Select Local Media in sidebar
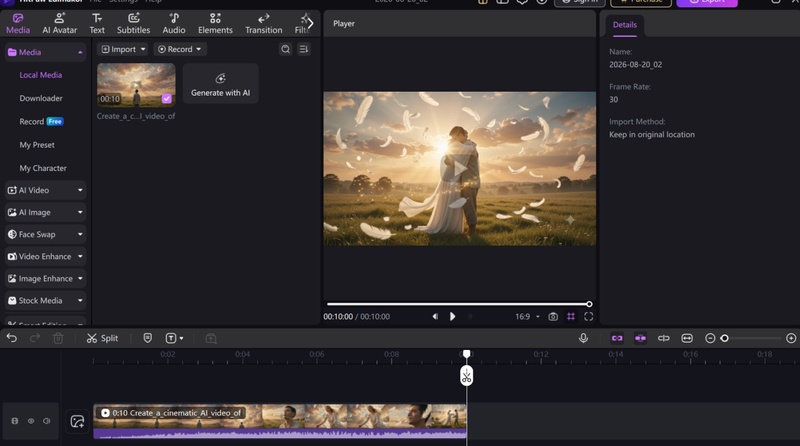 (x=40, y=75)
